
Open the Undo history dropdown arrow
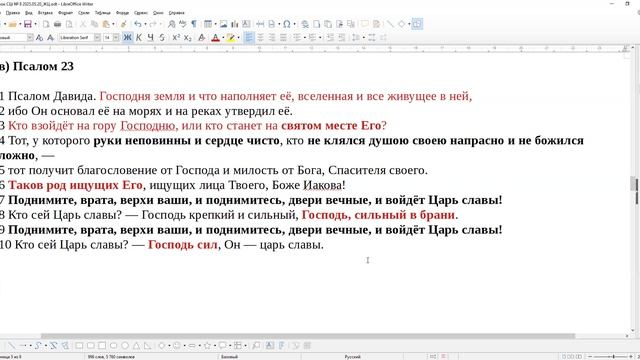click(145, 24)
